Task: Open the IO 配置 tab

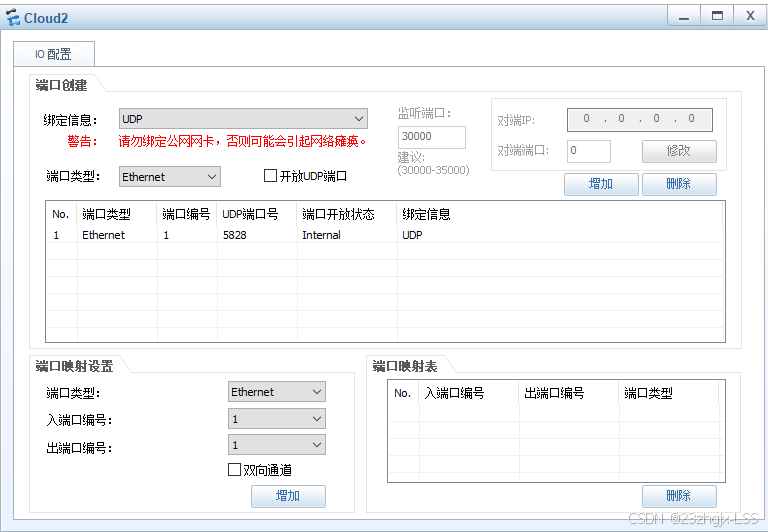Action: pyautogui.click(x=54, y=54)
